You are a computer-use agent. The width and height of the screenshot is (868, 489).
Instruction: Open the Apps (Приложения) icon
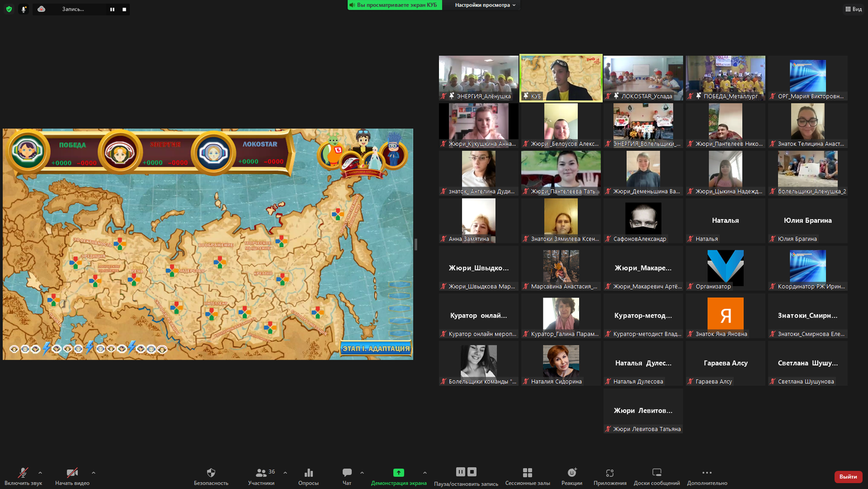click(x=609, y=473)
